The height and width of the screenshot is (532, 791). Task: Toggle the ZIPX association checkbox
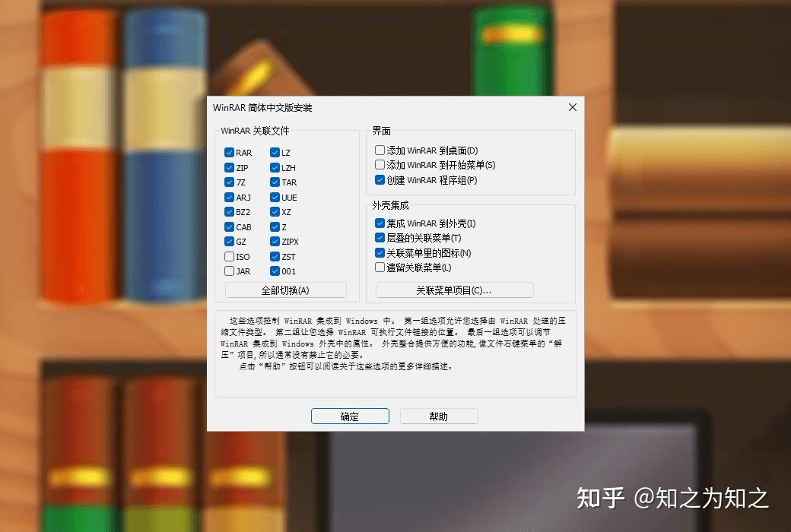(x=275, y=242)
